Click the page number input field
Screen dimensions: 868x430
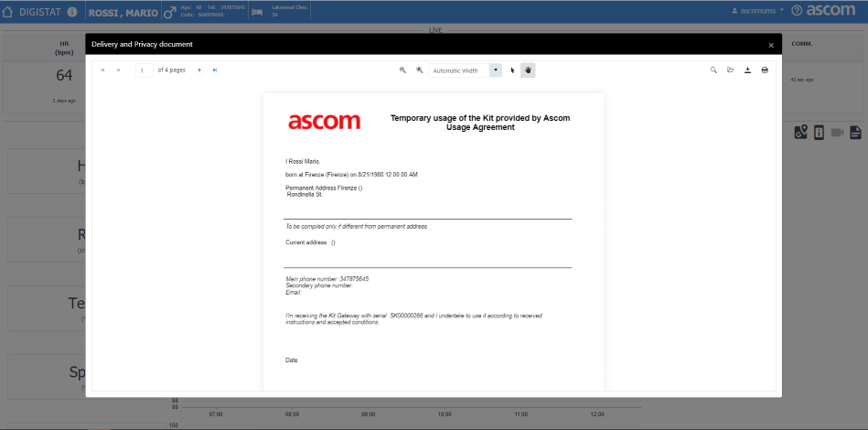tap(145, 70)
